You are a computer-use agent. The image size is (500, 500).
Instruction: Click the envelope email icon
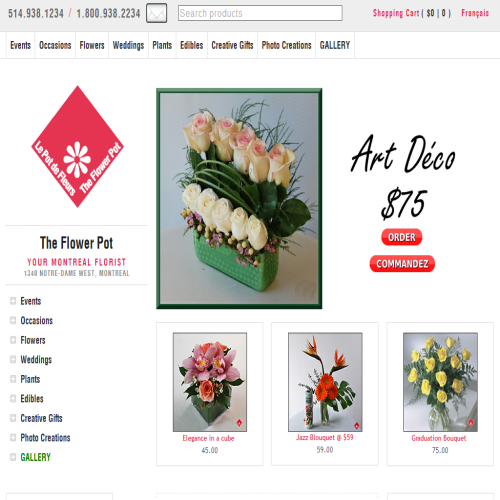coord(156,13)
